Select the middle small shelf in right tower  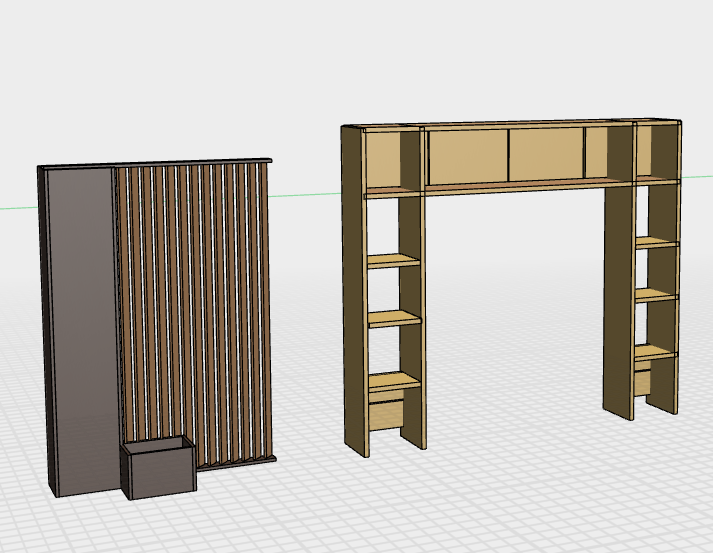(656, 295)
